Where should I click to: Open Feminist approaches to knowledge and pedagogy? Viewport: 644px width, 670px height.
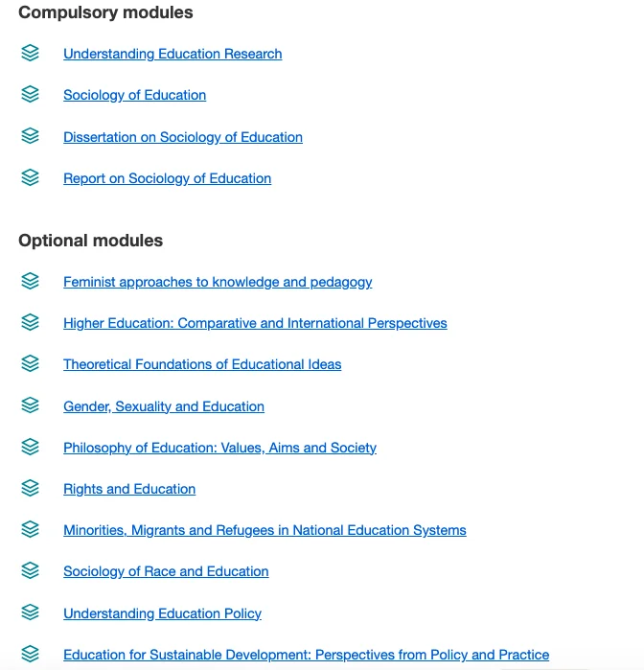click(x=218, y=282)
